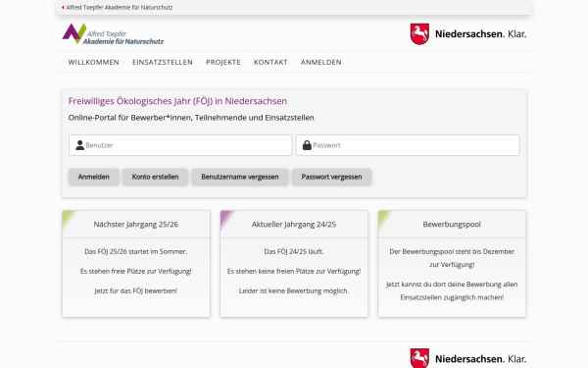Image resolution: width=588 pixels, height=368 pixels.
Task: Click 'Leider ist keine Bewerbung möglich.' text
Action: [x=294, y=291]
